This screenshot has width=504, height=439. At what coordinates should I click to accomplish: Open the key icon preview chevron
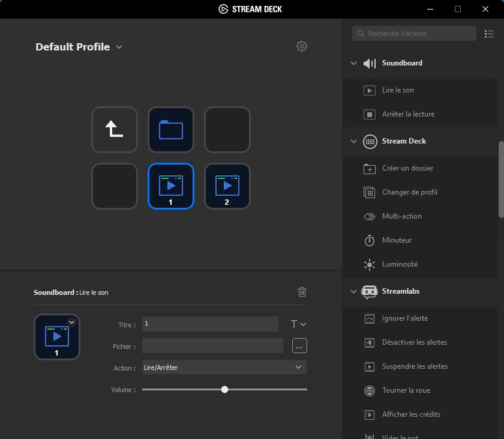pyautogui.click(x=71, y=322)
